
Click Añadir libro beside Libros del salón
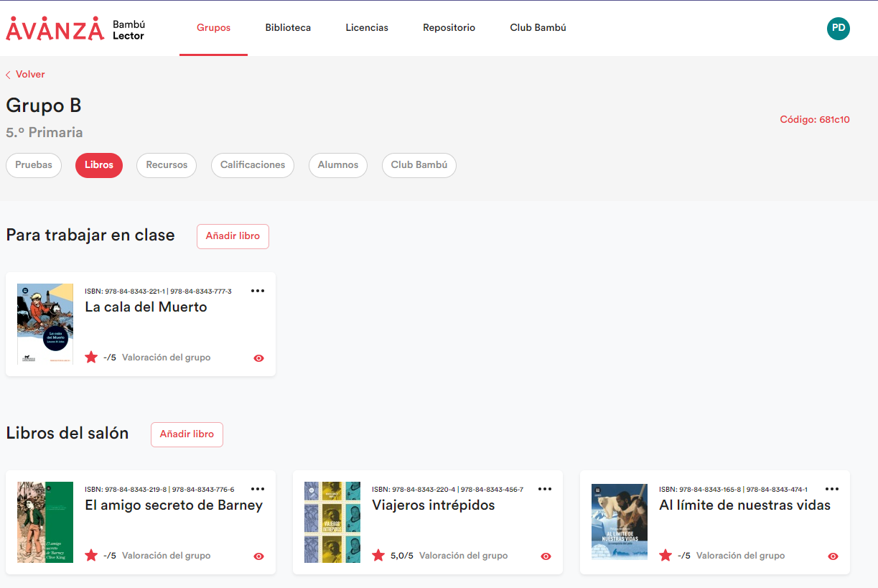click(x=187, y=434)
